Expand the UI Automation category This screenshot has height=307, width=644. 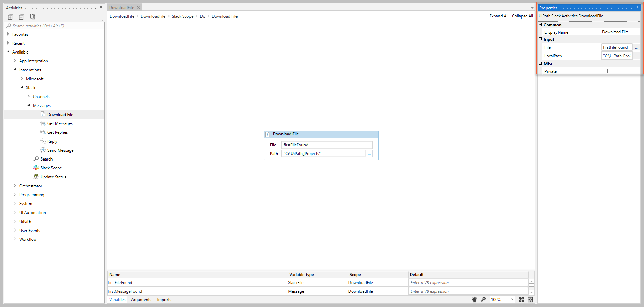pyautogui.click(x=15, y=212)
